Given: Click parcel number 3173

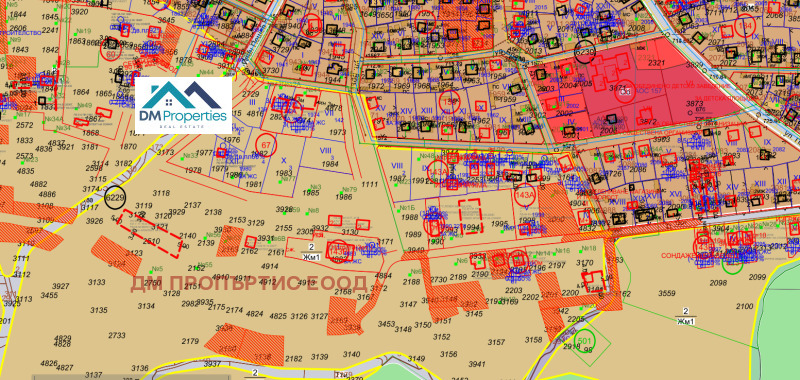Looking at the screenshot, I should (165, 152).
